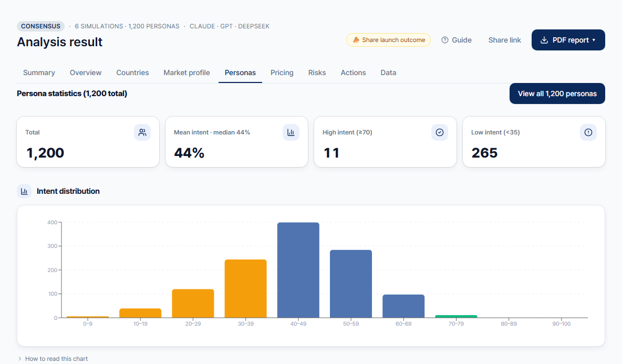Viewport: 622px width, 364px height.
Task: Go to the Pricing tab
Action: pyautogui.click(x=282, y=72)
